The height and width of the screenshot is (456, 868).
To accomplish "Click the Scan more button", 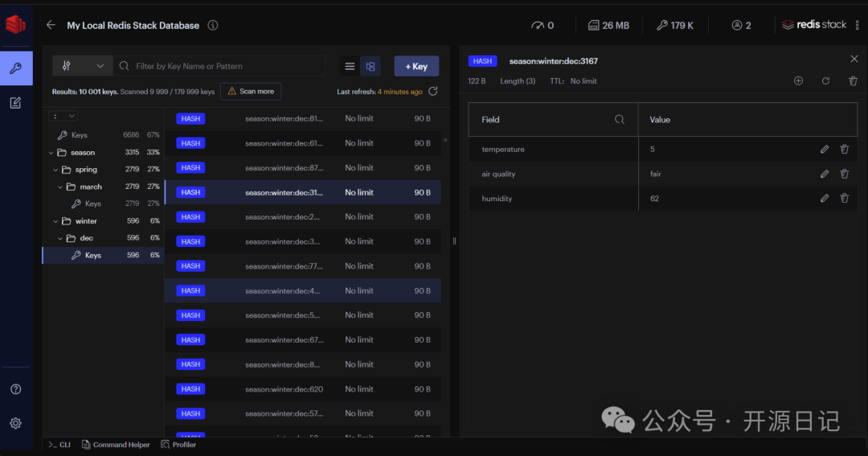I will 251,92.
